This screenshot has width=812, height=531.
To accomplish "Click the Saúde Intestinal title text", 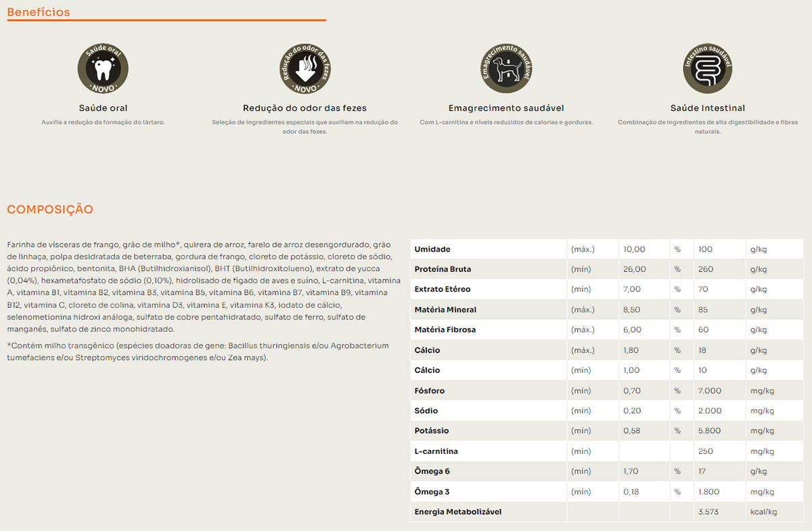I will pos(707,108).
